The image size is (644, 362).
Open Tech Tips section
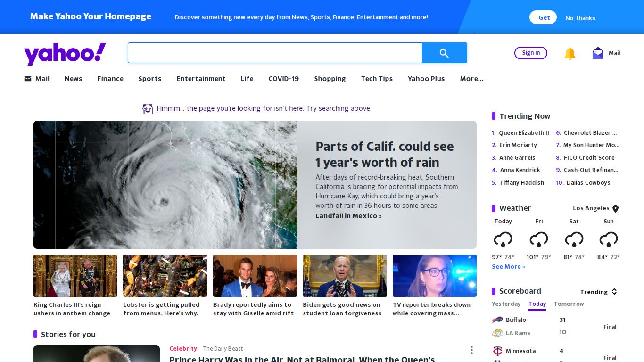coord(377,79)
